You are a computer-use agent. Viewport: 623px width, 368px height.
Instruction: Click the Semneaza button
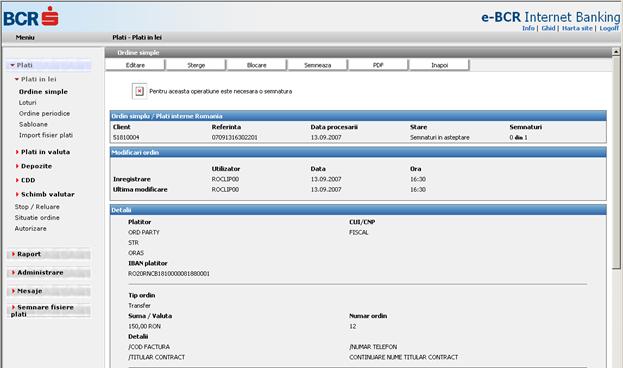317,65
